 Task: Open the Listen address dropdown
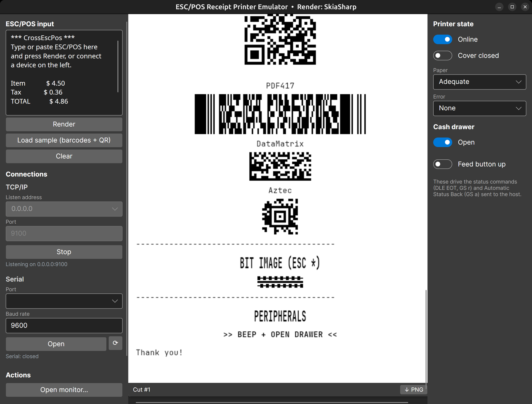(x=64, y=209)
